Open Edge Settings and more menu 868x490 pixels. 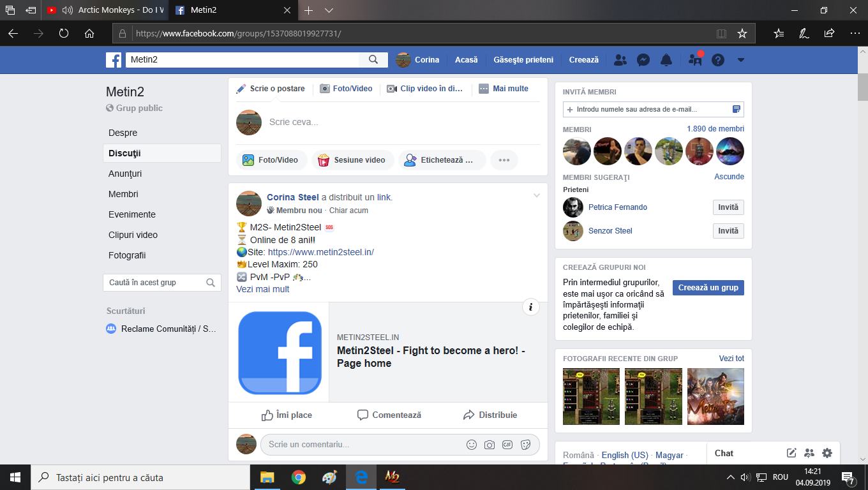point(855,33)
